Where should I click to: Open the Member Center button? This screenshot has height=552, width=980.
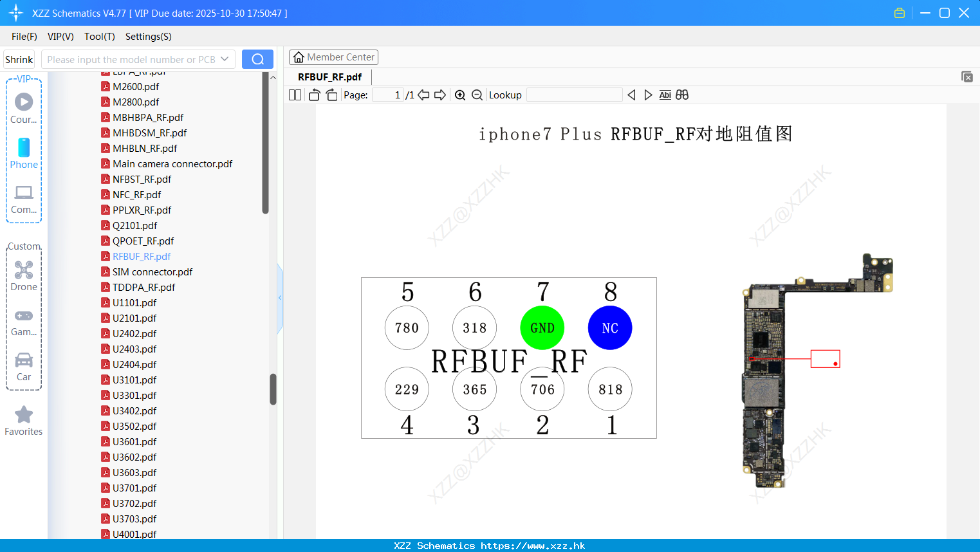333,57
